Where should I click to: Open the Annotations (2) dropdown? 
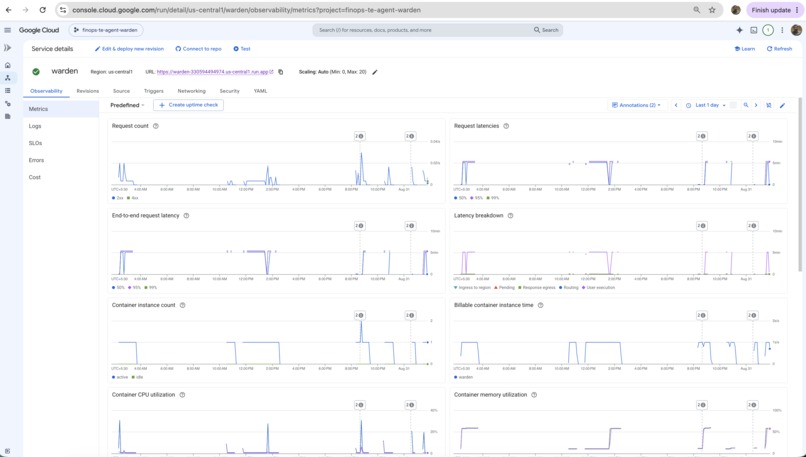pos(636,105)
